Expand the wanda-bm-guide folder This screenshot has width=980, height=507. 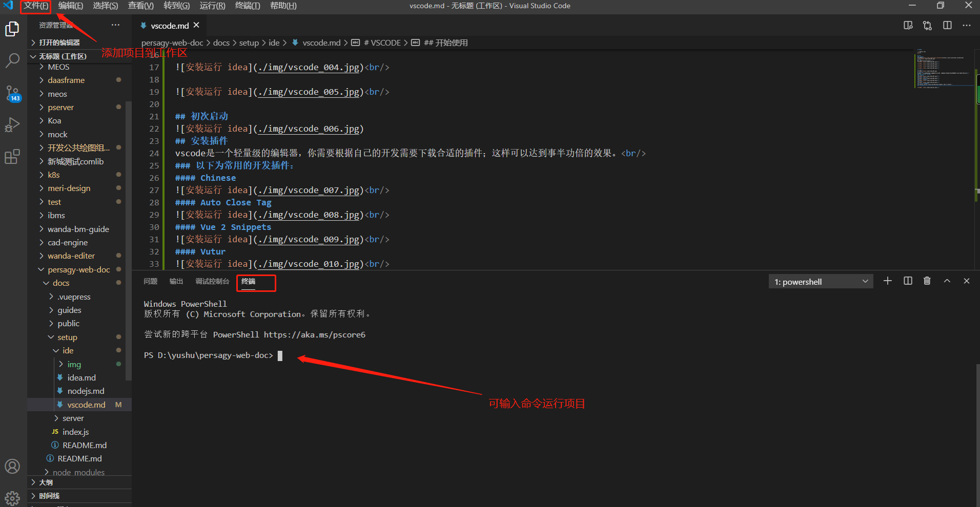pyautogui.click(x=78, y=229)
